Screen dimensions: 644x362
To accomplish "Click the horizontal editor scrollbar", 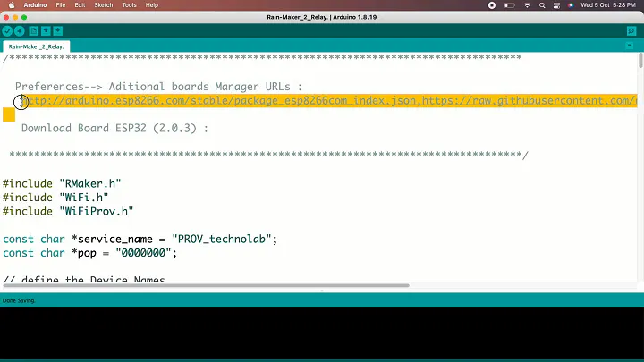I will click(207, 285).
